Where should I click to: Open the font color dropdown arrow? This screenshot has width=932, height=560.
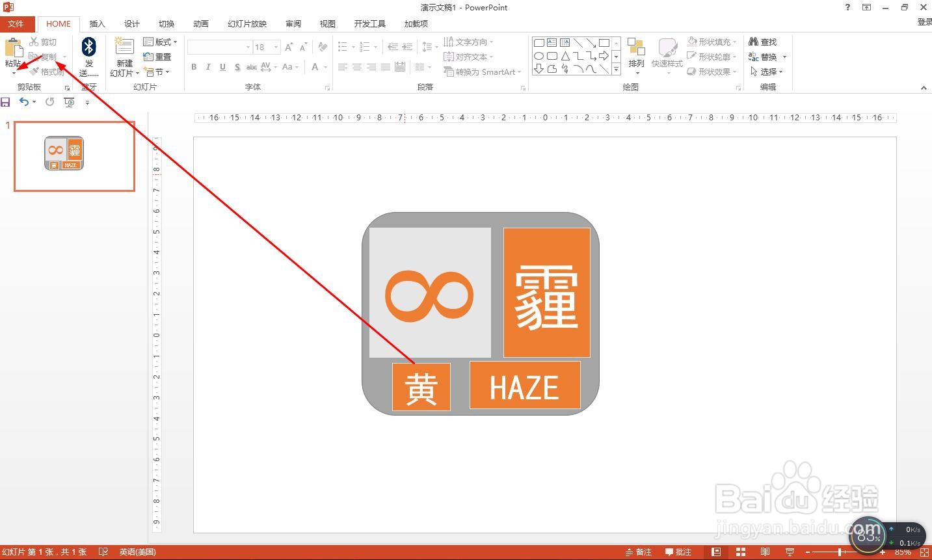tap(325, 67)
